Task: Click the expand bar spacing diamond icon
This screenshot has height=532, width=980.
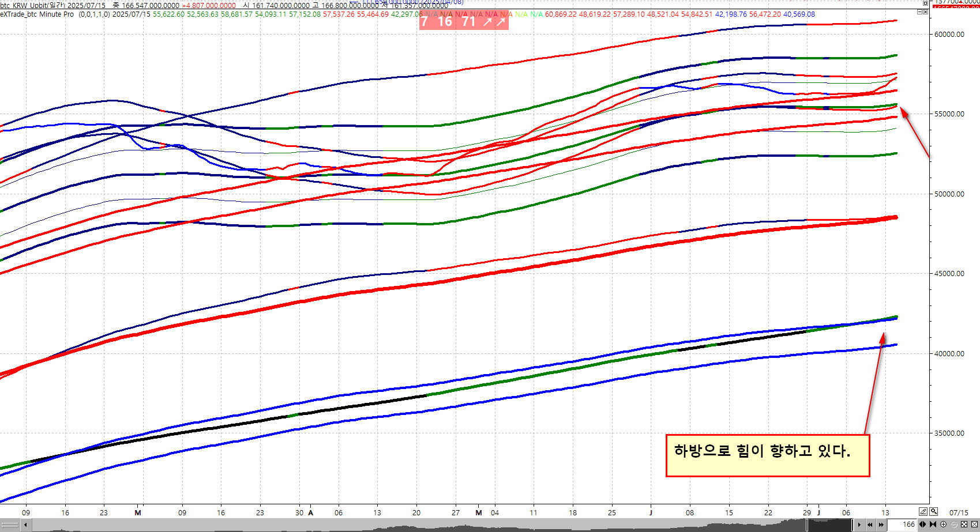Action: coord(922,525)
